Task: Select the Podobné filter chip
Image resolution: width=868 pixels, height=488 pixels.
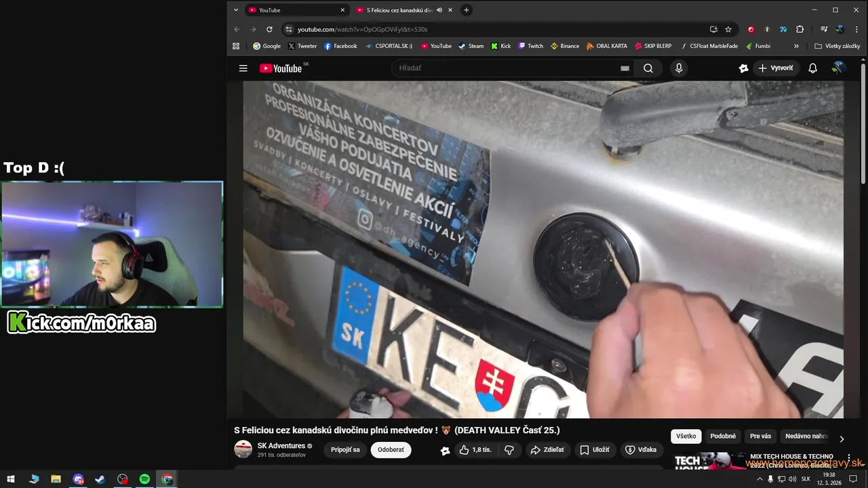Action: click(x=723, y=436)
